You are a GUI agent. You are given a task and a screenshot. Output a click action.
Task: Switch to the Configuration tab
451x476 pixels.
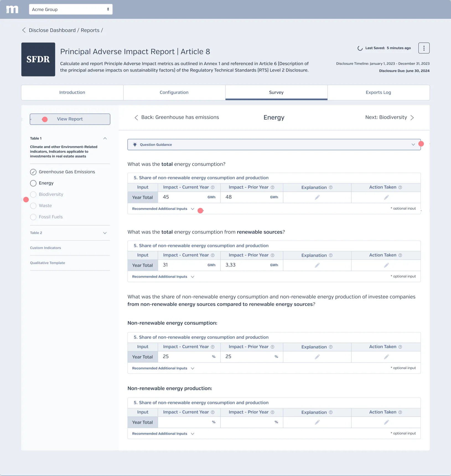click(174, 92)
